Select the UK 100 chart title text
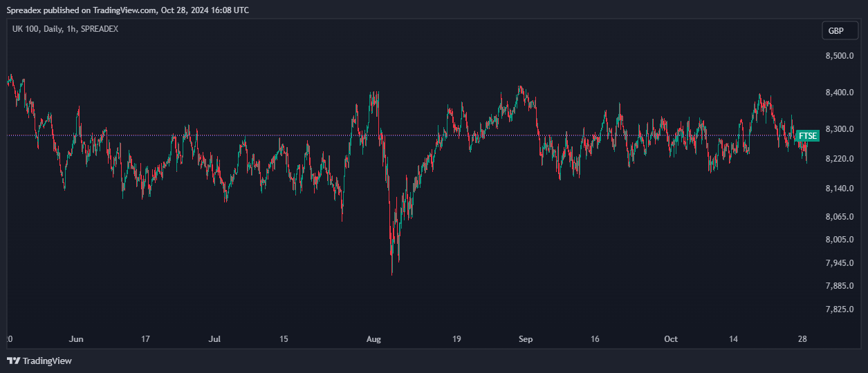The height and width of the screenshot is (373, 868). point(65,29)
